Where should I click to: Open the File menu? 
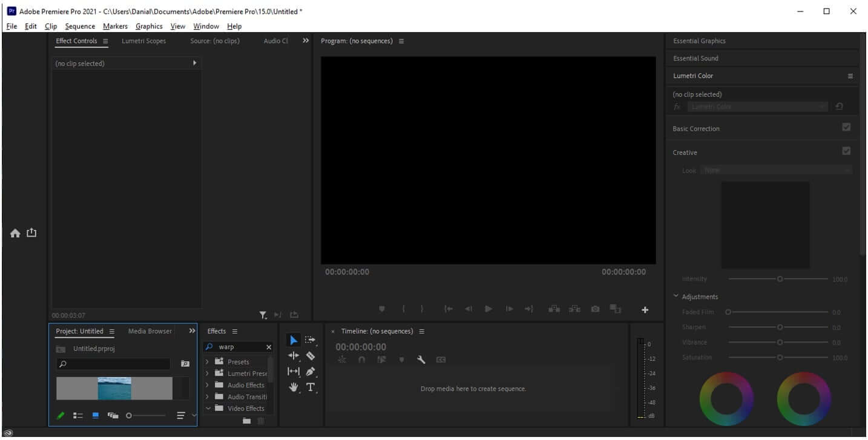pos(12,26)
